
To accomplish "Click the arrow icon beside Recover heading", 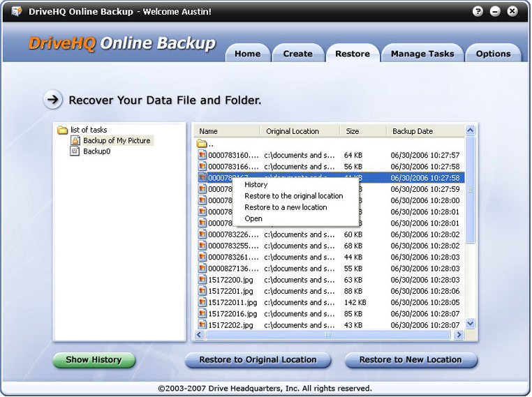I will 53,100.
